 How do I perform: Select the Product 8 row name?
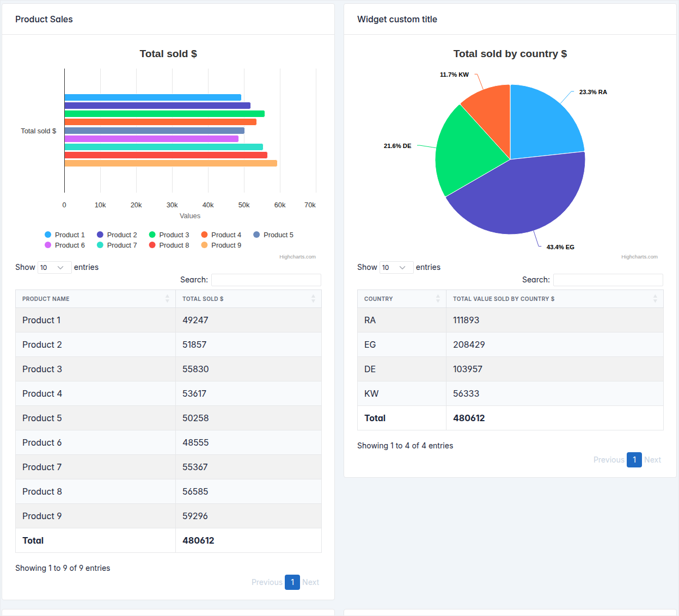tap(42, 491)
